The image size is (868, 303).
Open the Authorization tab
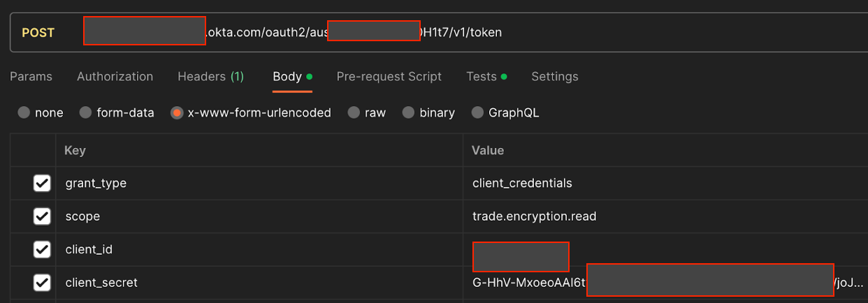tap(115, 77)
